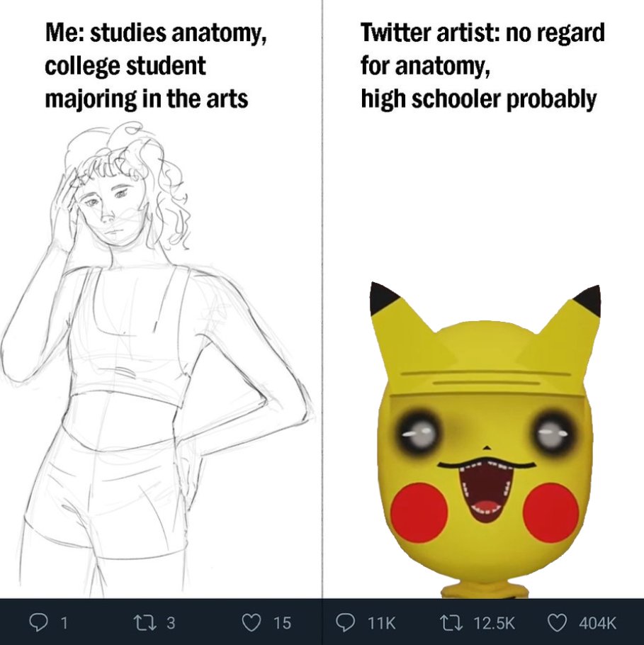Click the 'high schooler probably' text line
Image resolution: width=644 pixels, height=645 pixels.
(x=478, y=99)
